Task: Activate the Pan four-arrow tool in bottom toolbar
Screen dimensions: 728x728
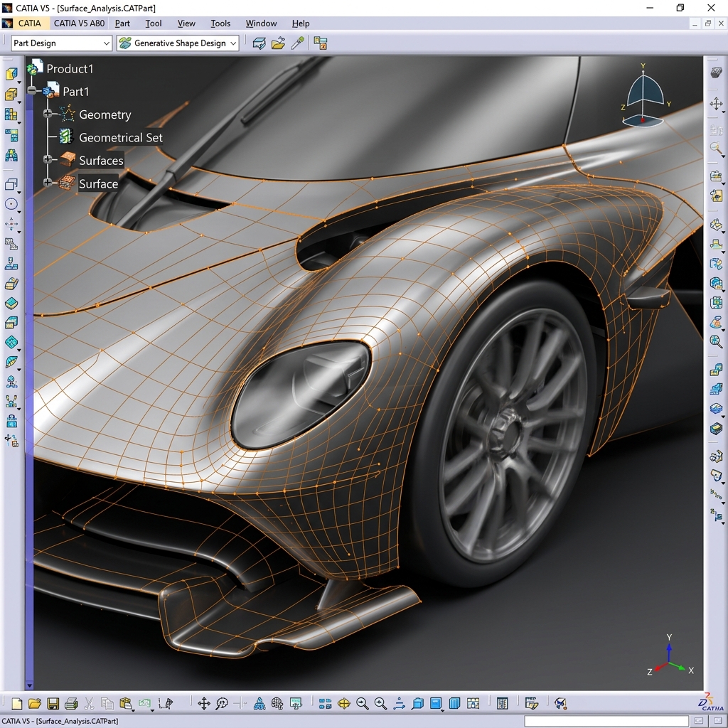Action: [x=204, y=703]
